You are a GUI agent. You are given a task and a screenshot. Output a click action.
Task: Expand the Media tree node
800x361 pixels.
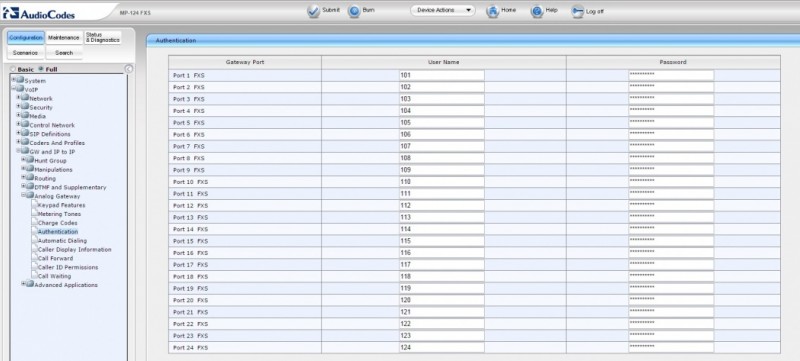(18, 115)
